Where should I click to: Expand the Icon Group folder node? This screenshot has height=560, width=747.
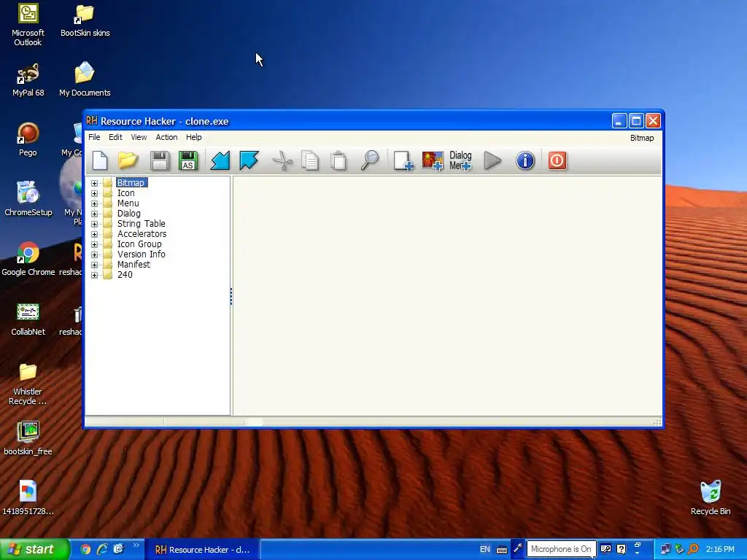(x=94, y=245)
